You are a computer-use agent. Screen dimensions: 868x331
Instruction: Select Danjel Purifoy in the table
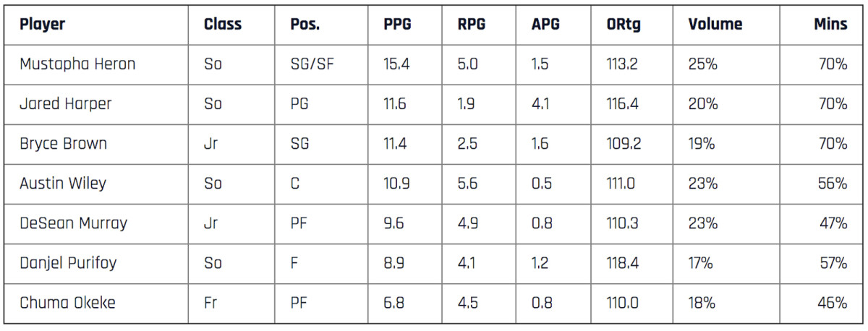68,263
